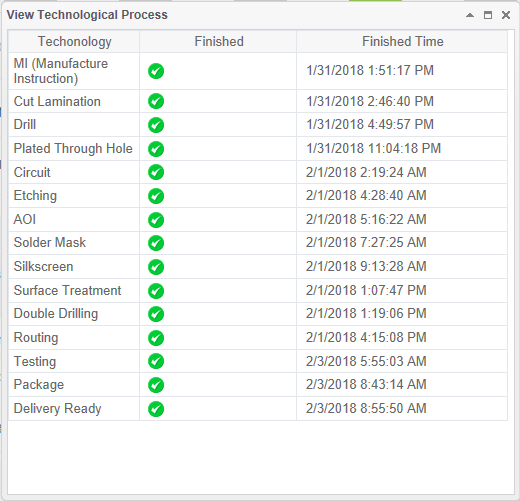Click the Routing finished check icon

(156, 338)
